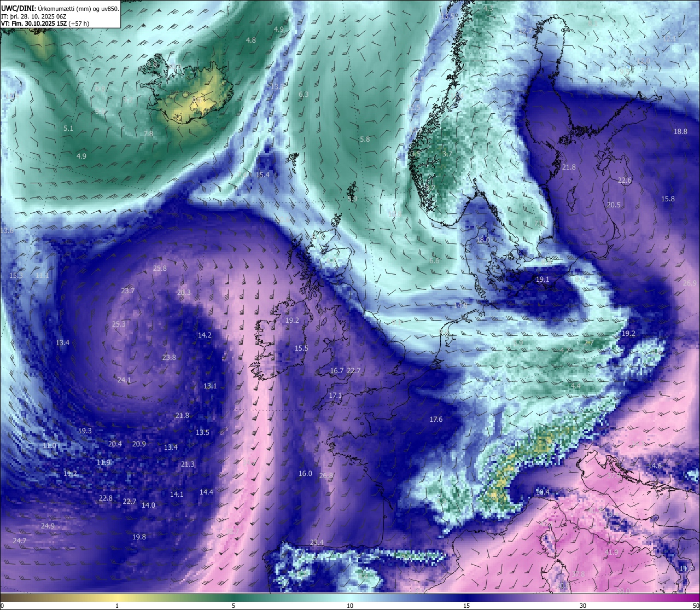The height and width of the screenshot is (610, 700).
Task: Click the 10.4 value label
Action: [x=542, y=492]
